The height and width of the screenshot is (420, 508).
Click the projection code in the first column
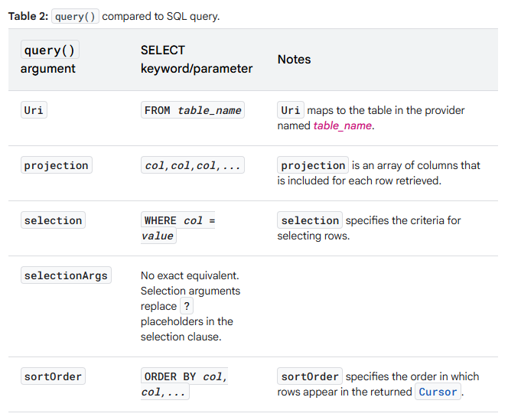pos(56,165)
